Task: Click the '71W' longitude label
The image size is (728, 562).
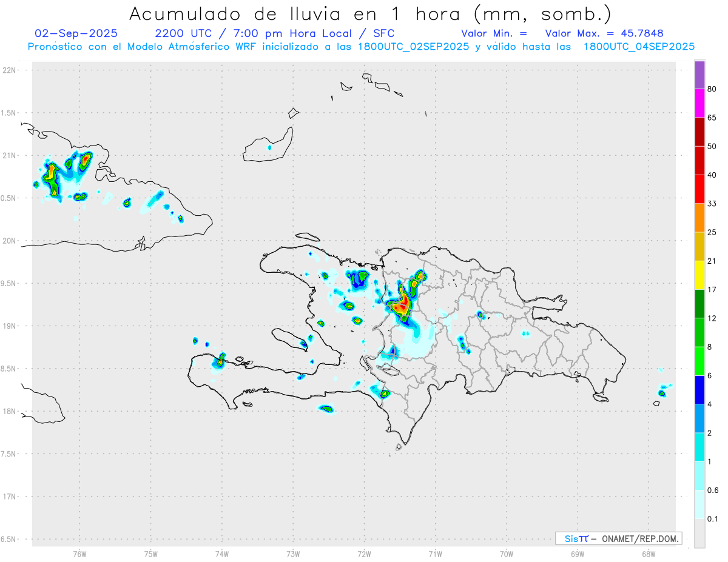Action: (435, 554)
